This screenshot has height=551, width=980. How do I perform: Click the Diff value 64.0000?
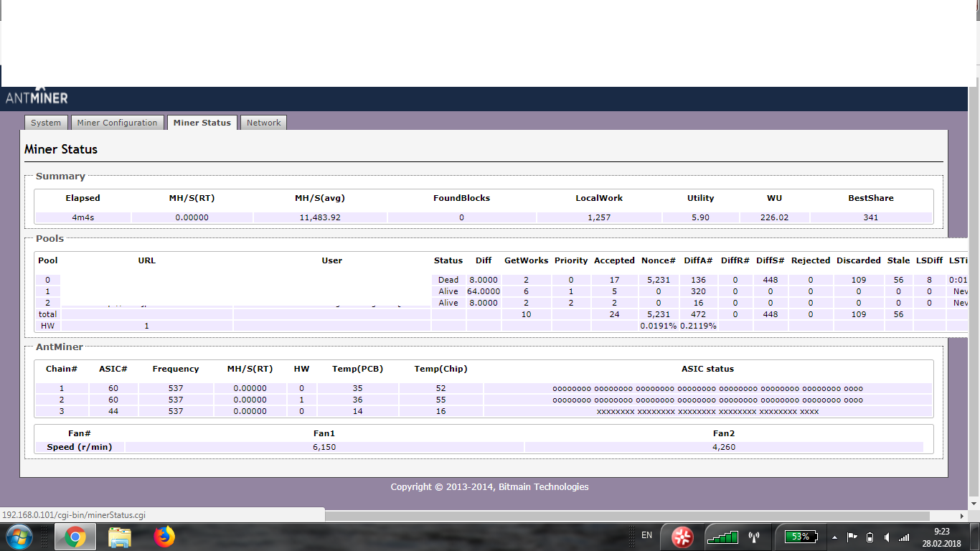[x=484, y=291]
